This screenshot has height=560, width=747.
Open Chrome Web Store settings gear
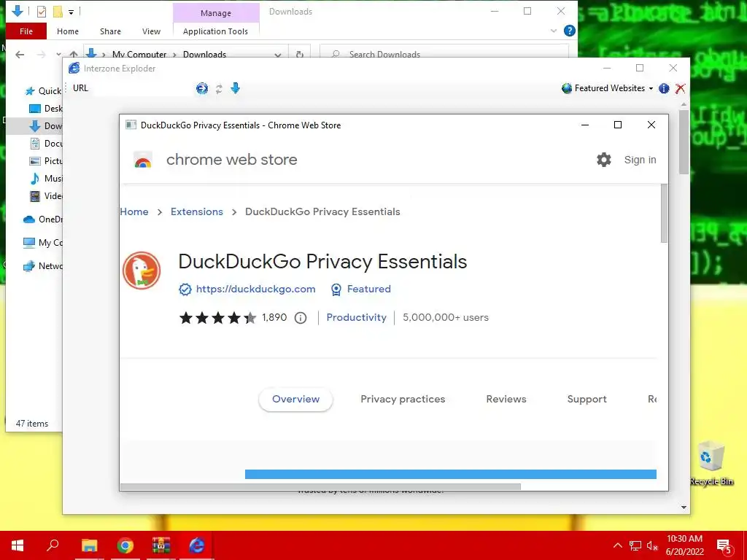point(603,160)
